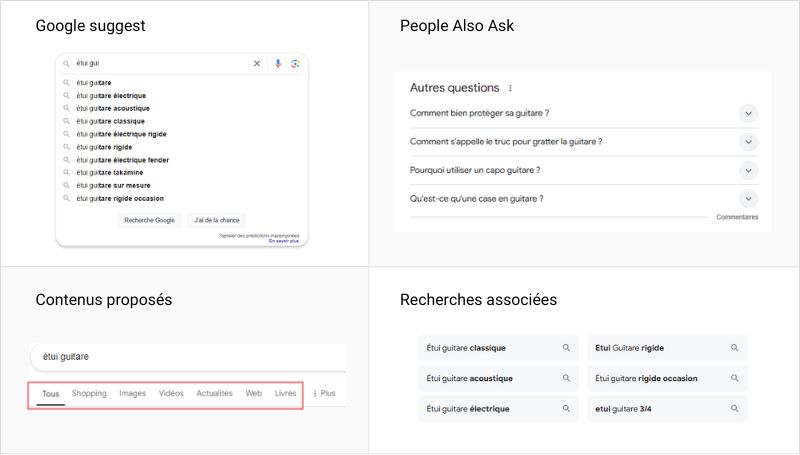Open related search 'Étui guitare acoustique'
This screenshot has height=455, width=800.
coord(498,378)
